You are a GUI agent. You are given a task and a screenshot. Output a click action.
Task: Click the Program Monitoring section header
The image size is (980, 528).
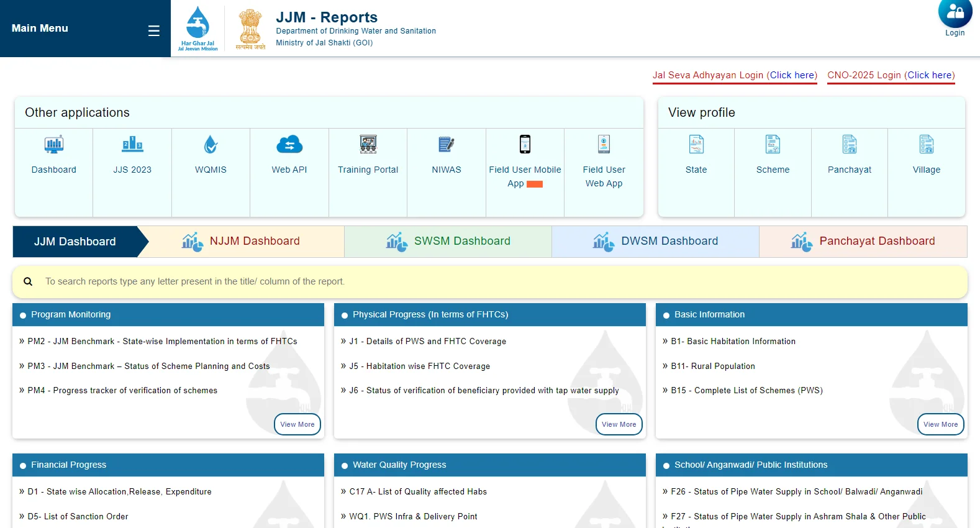tap(168, 314)
